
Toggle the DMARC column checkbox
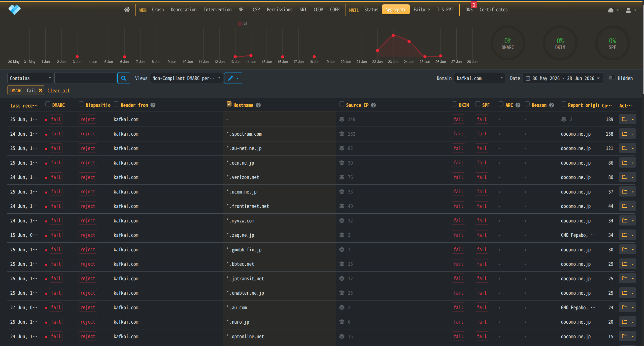(x=48, y=104)
